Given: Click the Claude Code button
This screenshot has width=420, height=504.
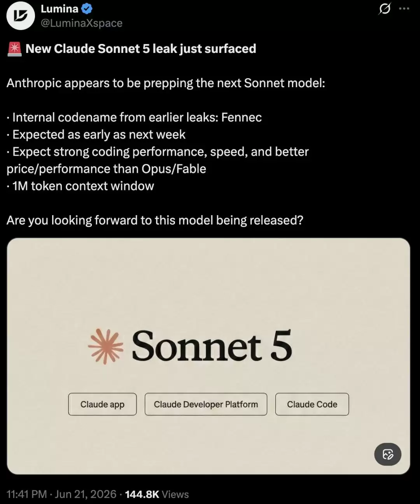Looking at the screenshot, I should (312, 404).
